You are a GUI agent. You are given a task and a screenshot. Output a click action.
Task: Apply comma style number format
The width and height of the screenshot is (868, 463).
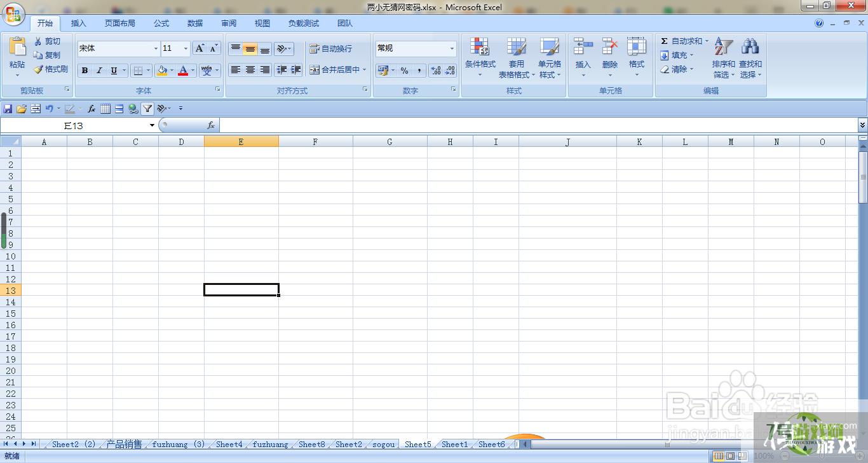coord(419,71)
